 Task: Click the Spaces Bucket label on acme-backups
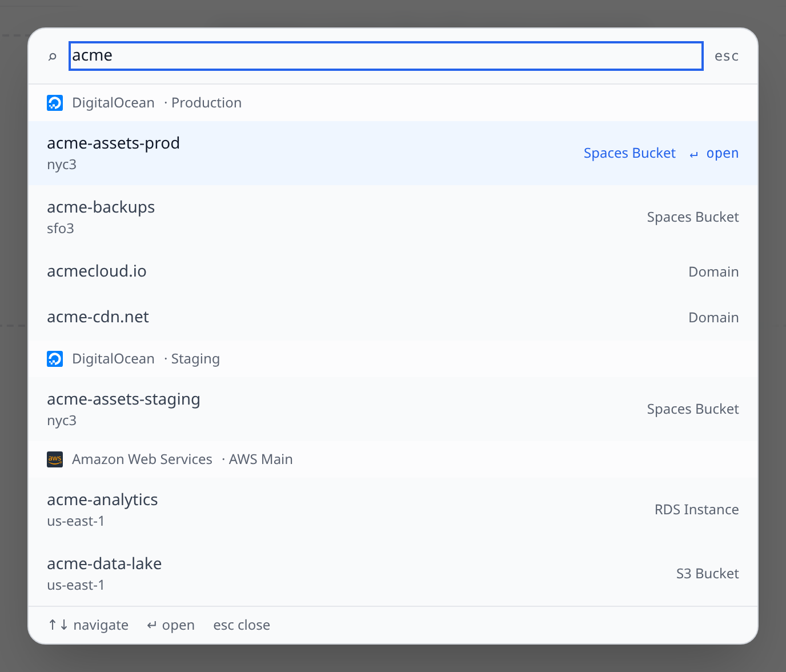point(693,217)
